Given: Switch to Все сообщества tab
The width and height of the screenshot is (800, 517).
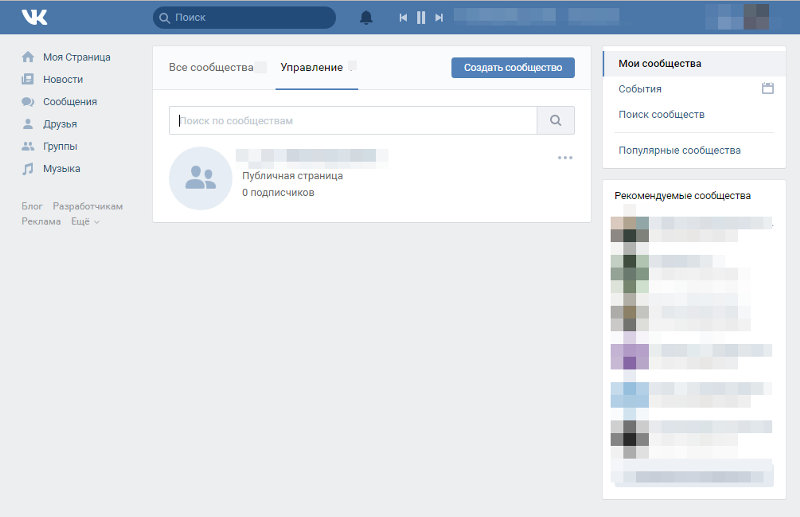Looking at the screenshot, I should click(210, 67).
